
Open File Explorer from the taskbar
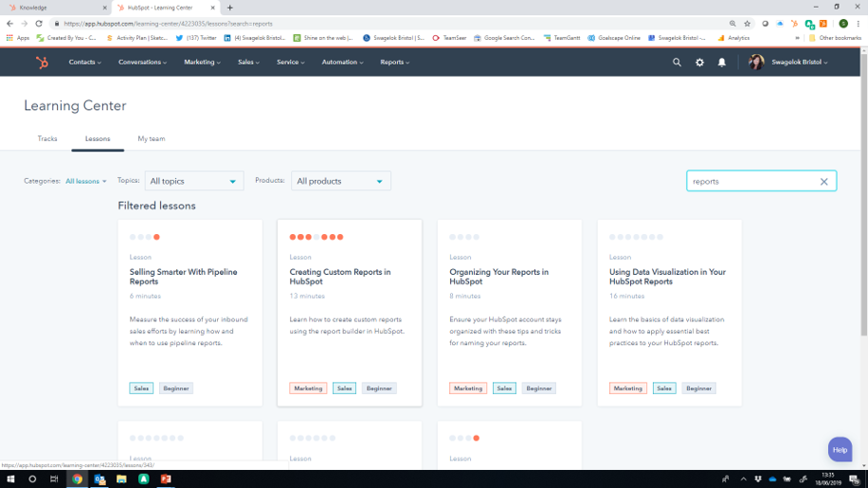(x=121, y=479)
